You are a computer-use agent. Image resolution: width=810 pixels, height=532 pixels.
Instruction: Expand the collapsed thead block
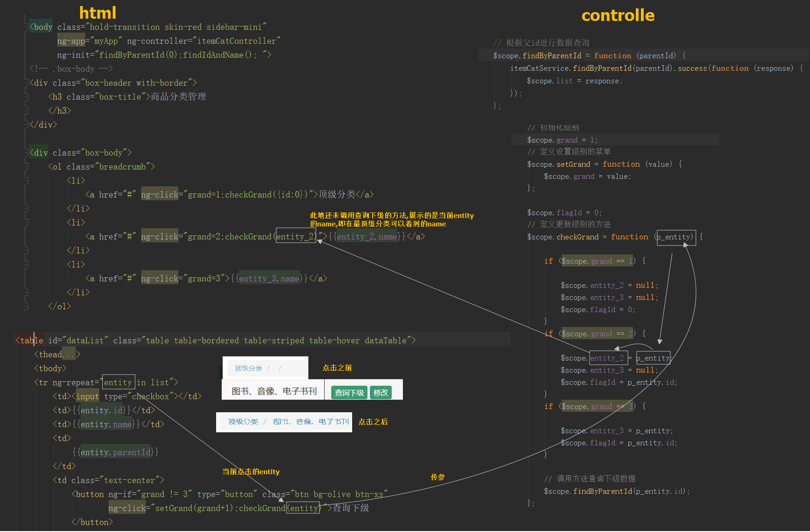[68, 355]
